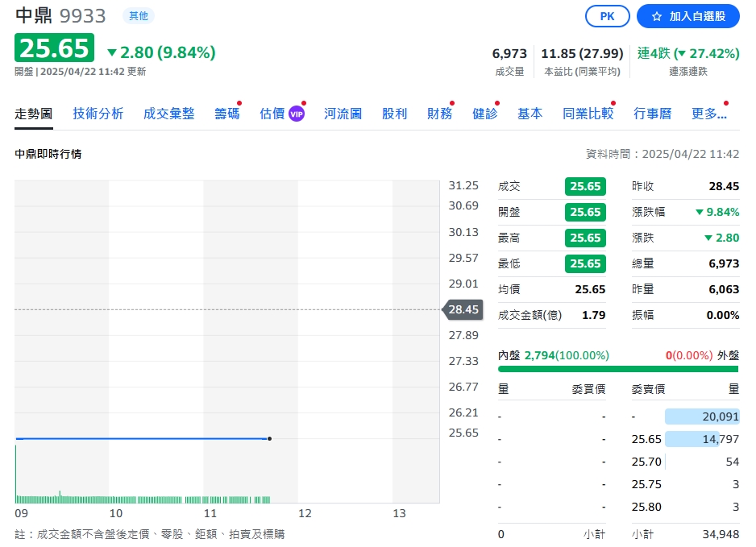Viewport: 756px width, 547px height.
Task: Open the 技術分析 tab
Action: coord(98,114)
